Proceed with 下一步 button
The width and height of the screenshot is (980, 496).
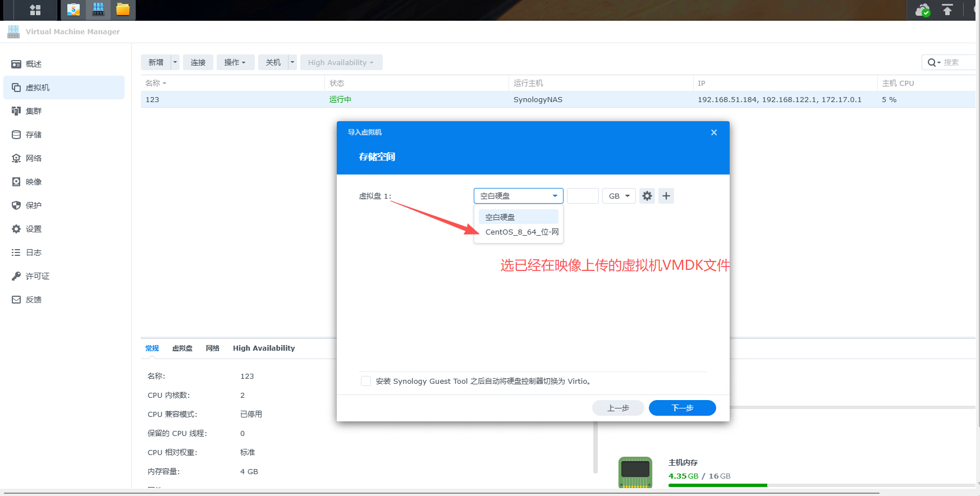(683, 408)
